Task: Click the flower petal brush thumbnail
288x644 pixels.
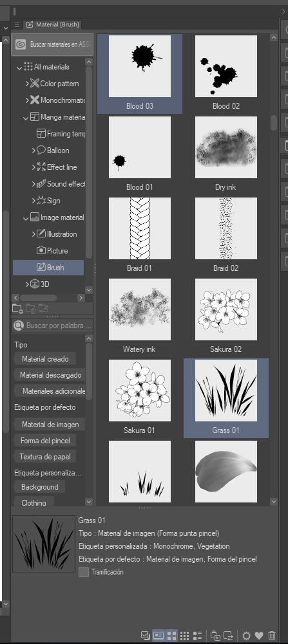Action: tap(226, 472)
